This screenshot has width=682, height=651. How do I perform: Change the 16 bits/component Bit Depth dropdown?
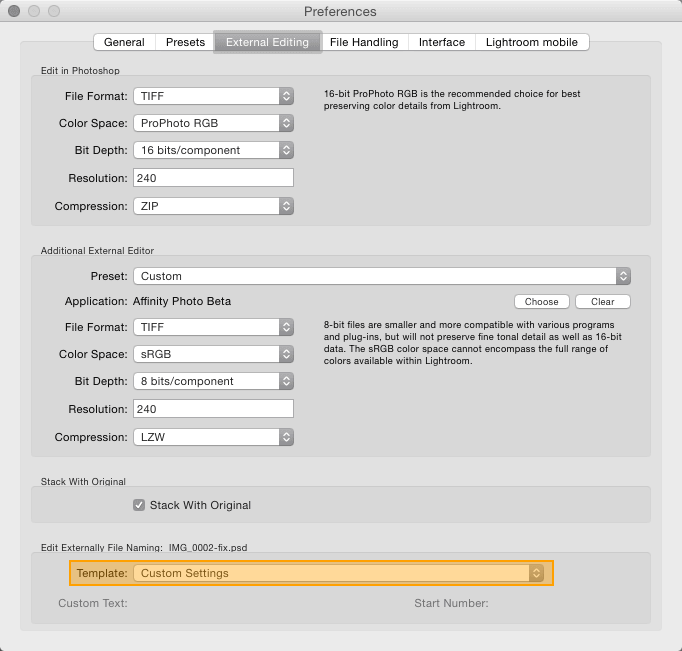[x=214, y=150]
